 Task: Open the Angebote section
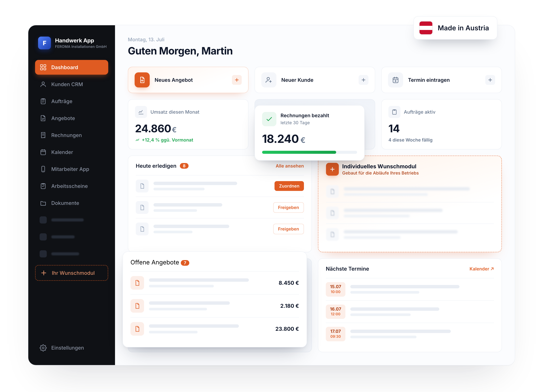[x=71, y=118]
